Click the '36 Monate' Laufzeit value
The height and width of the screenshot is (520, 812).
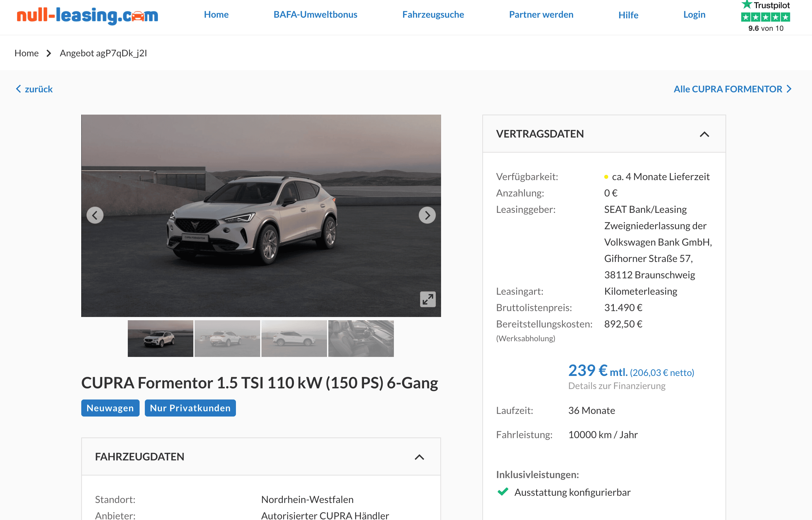(591, 410)
